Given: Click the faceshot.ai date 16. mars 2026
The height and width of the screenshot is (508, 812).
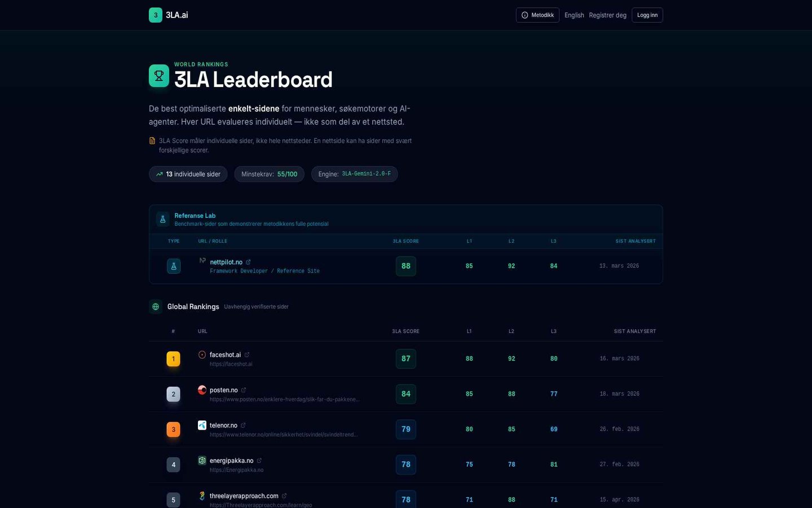Looking at the screenshot, I should 620,358.
